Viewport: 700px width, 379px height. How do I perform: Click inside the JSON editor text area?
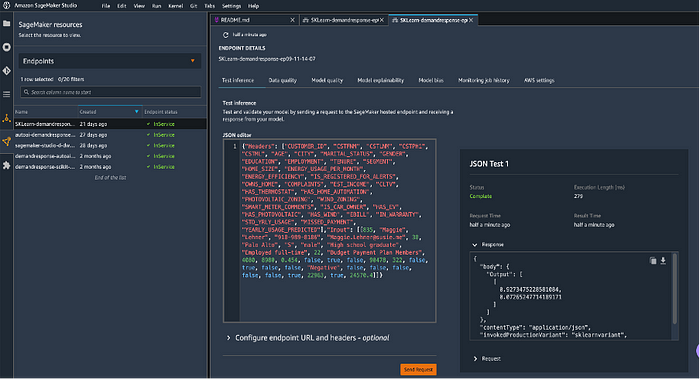coord(337,230)
